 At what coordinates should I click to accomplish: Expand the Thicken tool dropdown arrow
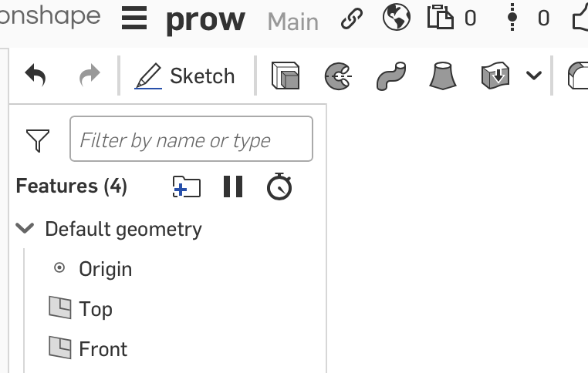click(533, 76)
